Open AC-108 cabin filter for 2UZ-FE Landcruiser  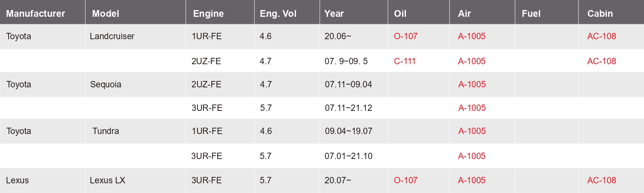[602, 61]
